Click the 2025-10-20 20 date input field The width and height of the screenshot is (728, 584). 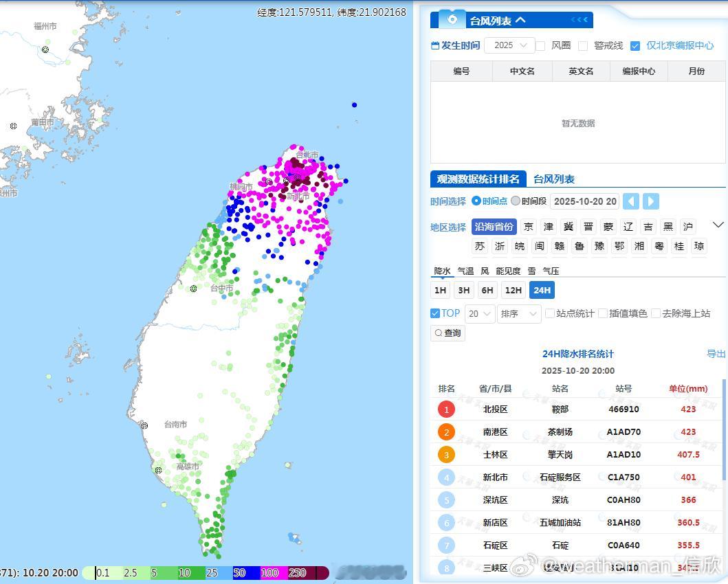[585, 201]
